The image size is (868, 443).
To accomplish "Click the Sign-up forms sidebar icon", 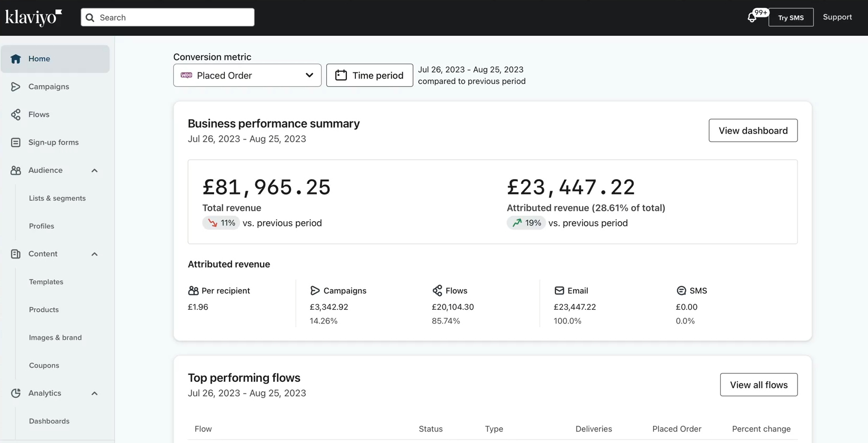I will (16, 142).
